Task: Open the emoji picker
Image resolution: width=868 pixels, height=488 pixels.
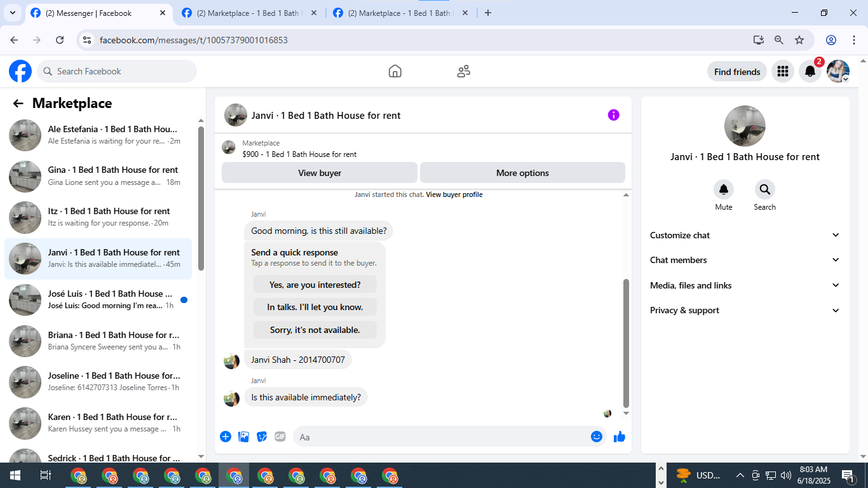Action: click(596, 437)
